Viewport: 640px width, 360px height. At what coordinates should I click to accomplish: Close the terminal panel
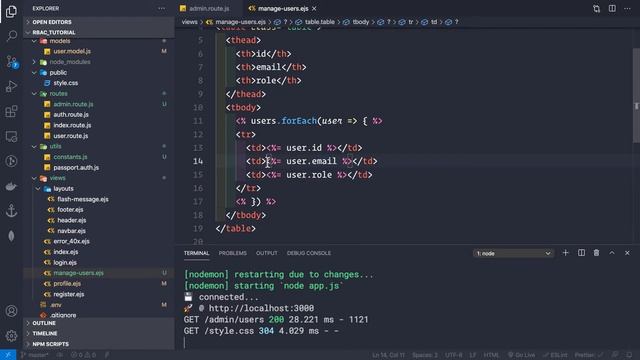coord(627,253)
